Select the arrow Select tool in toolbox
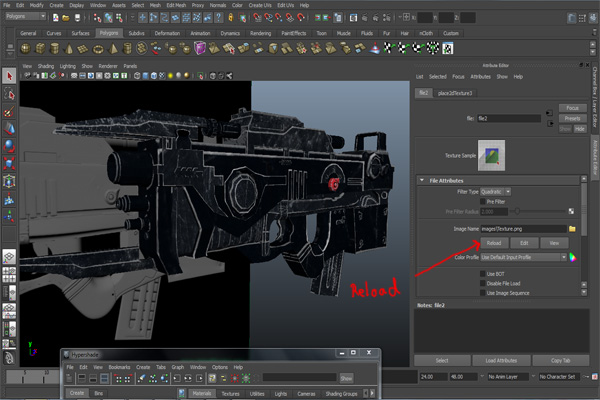This screenshot has width=600, height=400. tap(9, 76)
